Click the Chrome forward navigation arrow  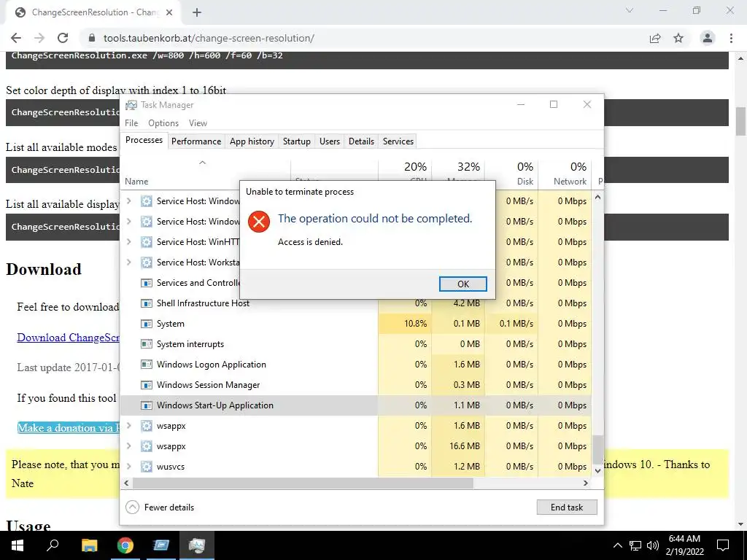click(39, 38)
